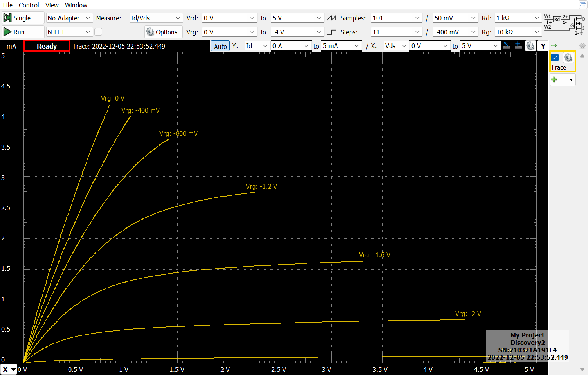Click the Single acquisition button
The height and width of the screenshot is (375, 588).
pos(23,18)
